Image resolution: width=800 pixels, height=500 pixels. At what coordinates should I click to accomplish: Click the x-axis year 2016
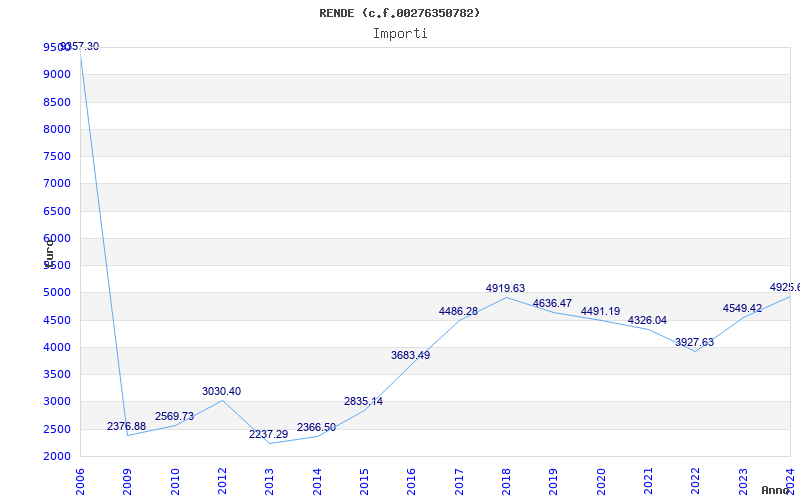411,482
